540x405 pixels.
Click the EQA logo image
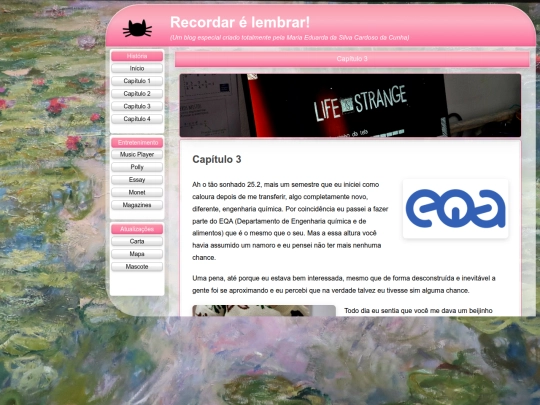[455, 208]
